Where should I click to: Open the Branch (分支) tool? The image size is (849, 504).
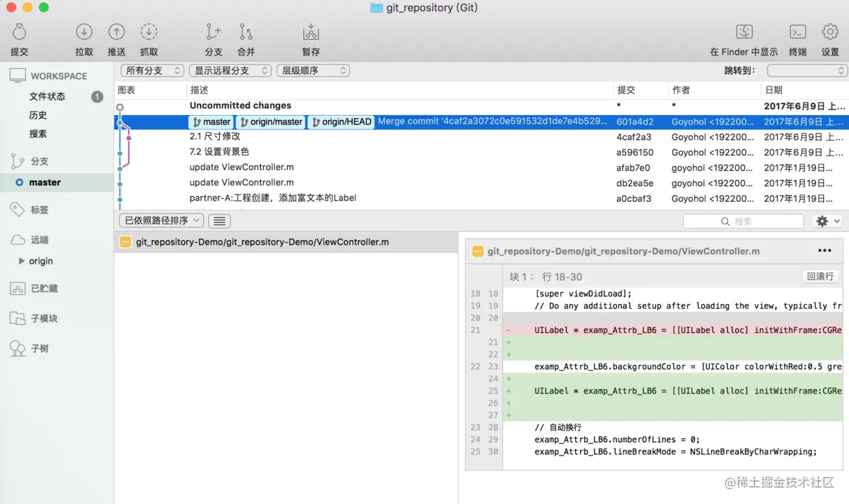tap(214, 32)
